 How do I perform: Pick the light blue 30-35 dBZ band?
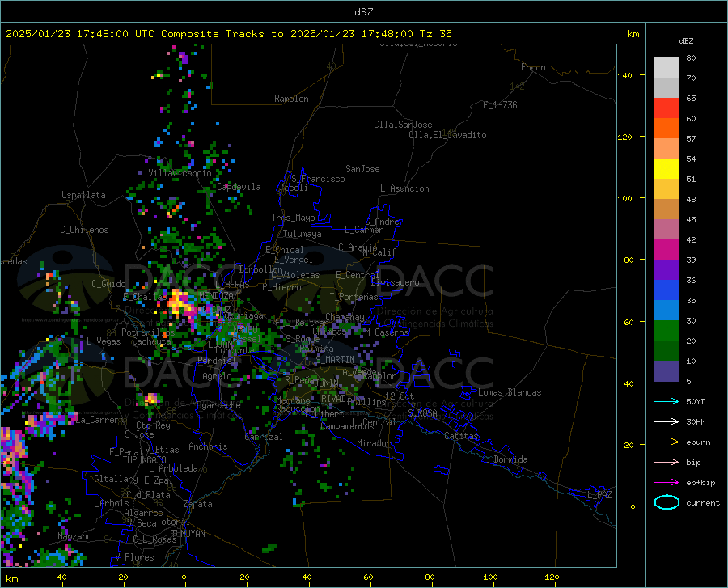[x=667, y=311]
